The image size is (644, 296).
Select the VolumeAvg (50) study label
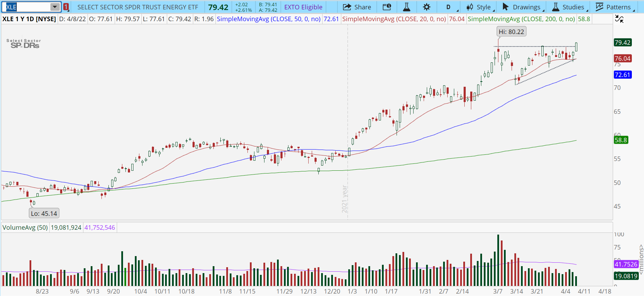pos(25,228)
